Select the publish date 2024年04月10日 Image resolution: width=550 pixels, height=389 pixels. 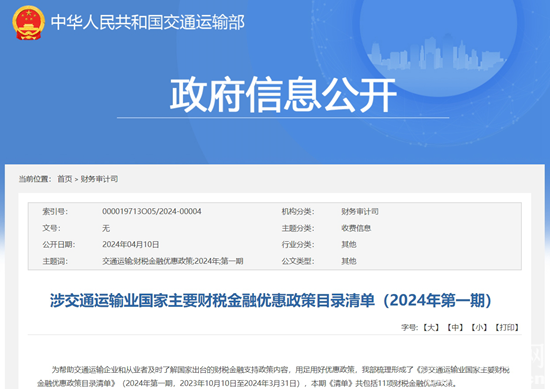click(130, 244)
